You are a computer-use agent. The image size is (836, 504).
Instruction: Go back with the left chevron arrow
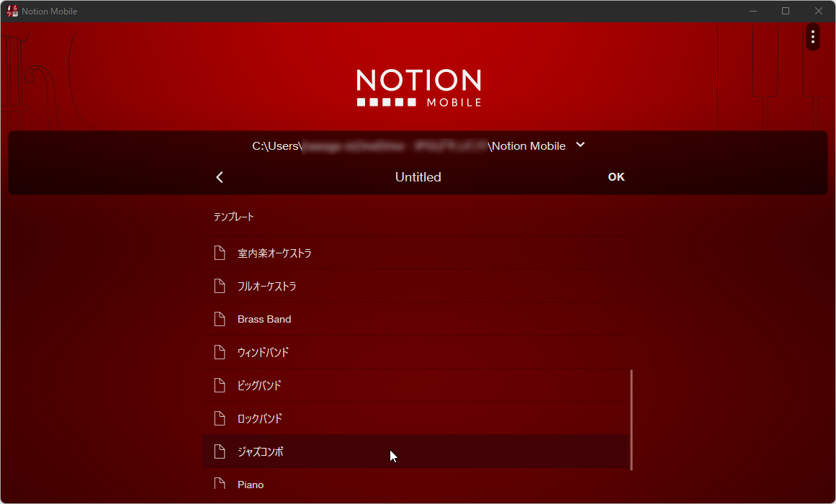pos(220,177)
